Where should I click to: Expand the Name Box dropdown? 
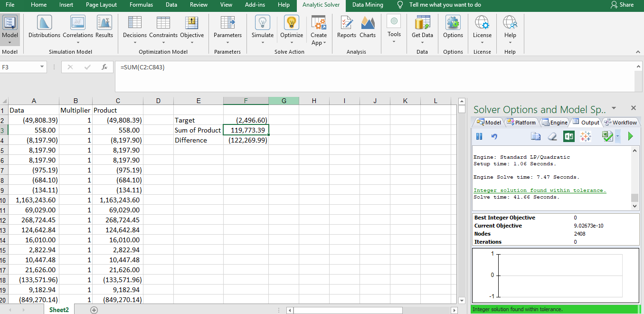click(42, 67)
